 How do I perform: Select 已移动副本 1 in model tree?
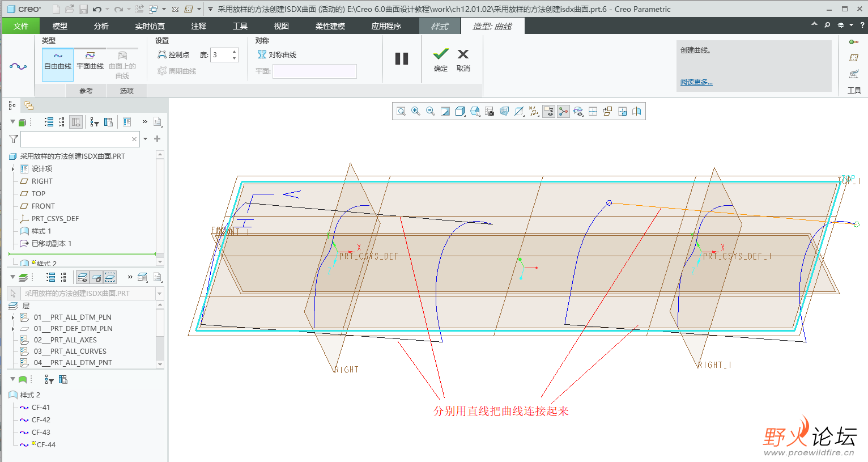[52, 244]
